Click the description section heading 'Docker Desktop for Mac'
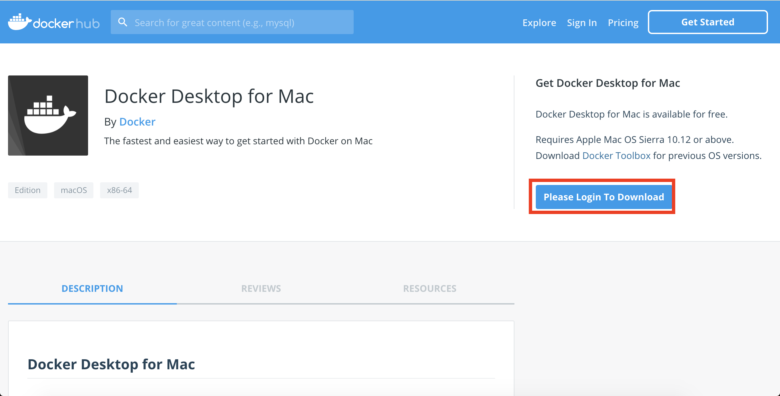This screenshot has height=396, width=780. point(111,364)
